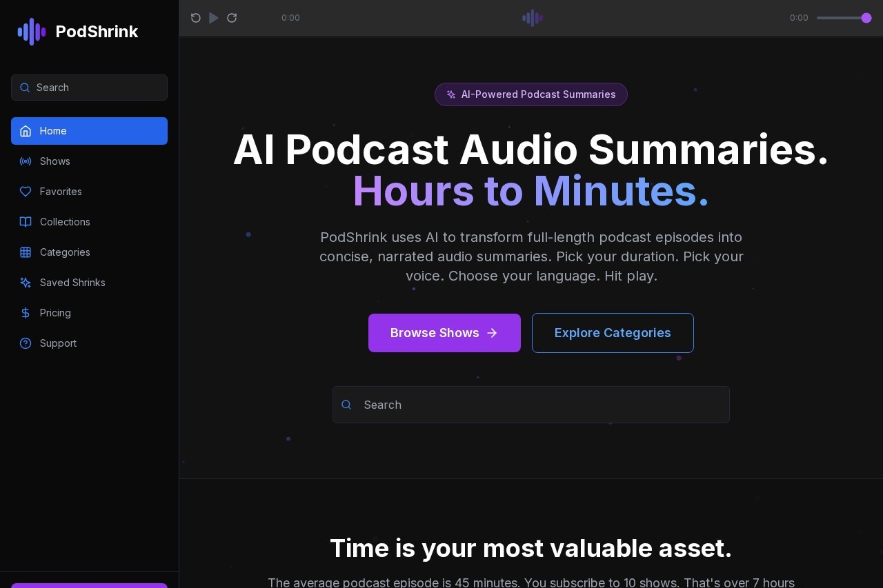Select the Support question mark icon
Image resolution: width=883 pixels, height=588 pixels.
click(x=26, y=343)
